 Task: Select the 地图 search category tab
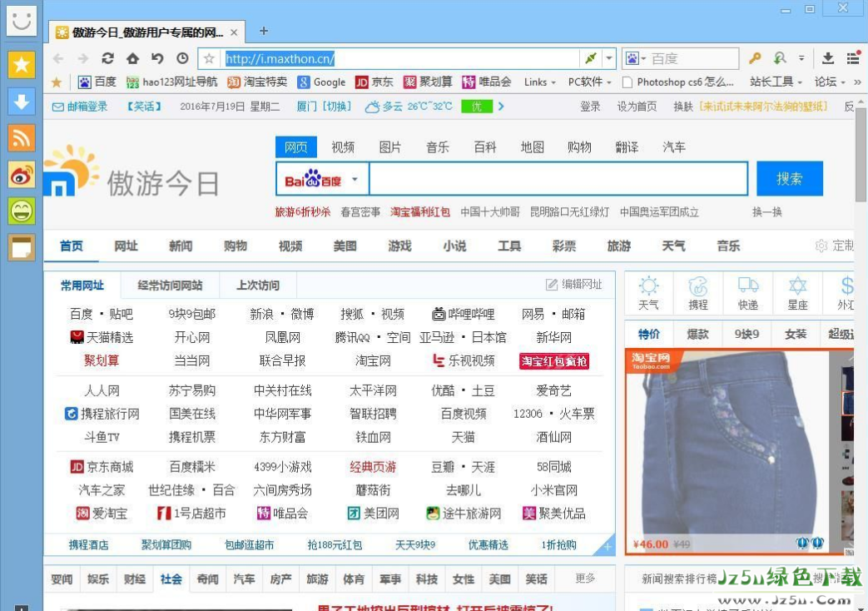pos(533,147)
